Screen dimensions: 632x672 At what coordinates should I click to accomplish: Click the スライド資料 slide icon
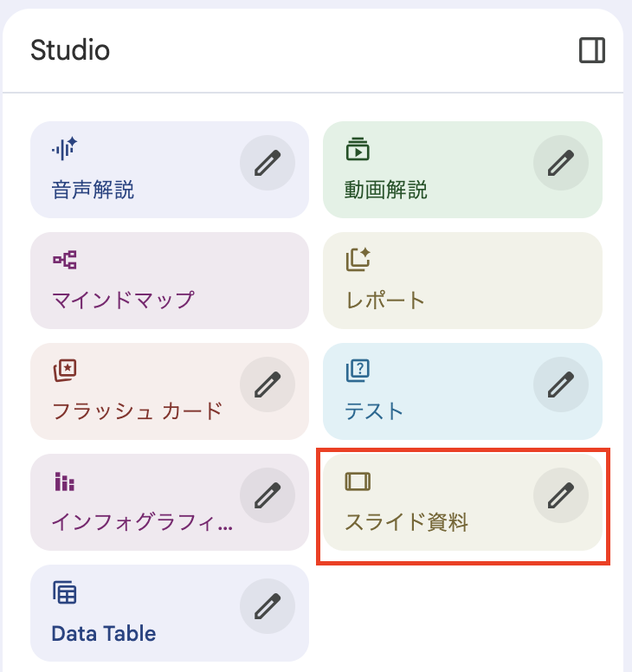tap(358, 481)
